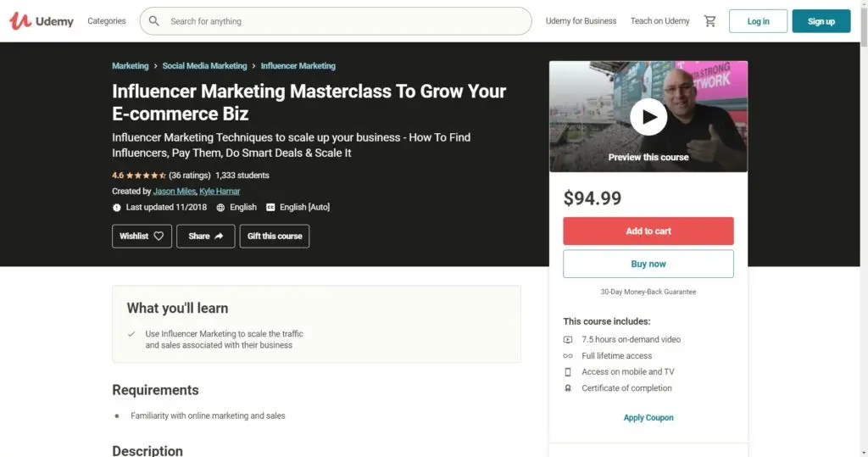Click the Apply Coupon link

pos(648,418)
